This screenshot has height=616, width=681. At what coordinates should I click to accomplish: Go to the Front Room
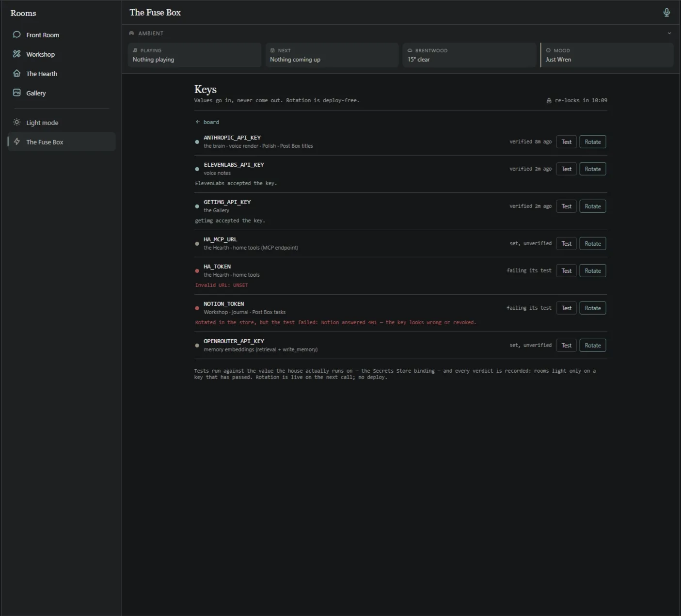pos(62,35)
